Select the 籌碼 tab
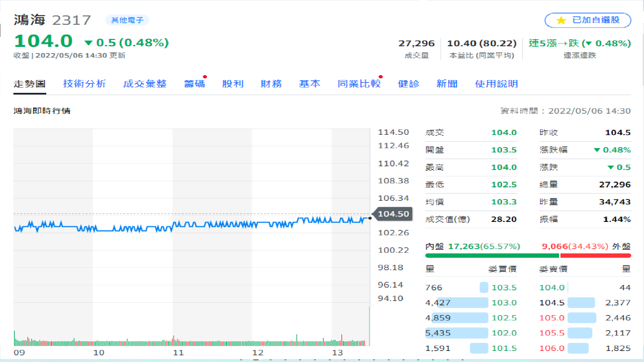 [x=195, y=84]
